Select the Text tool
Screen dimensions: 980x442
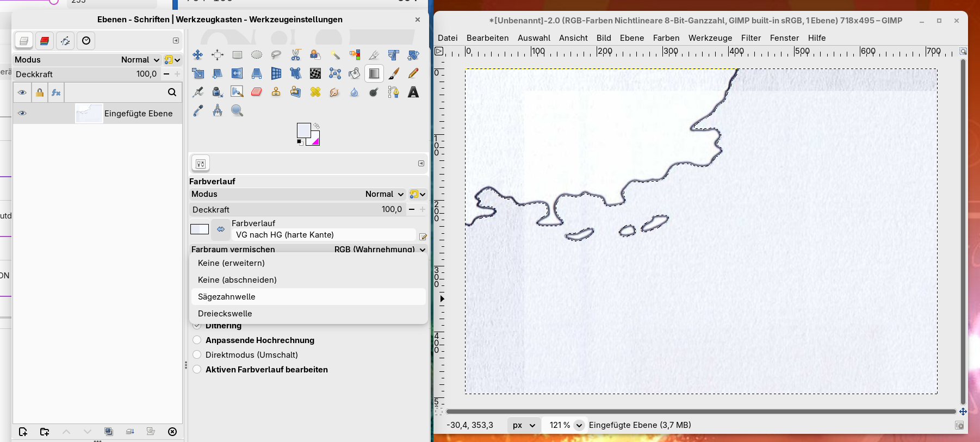click(x=413, y=92)
